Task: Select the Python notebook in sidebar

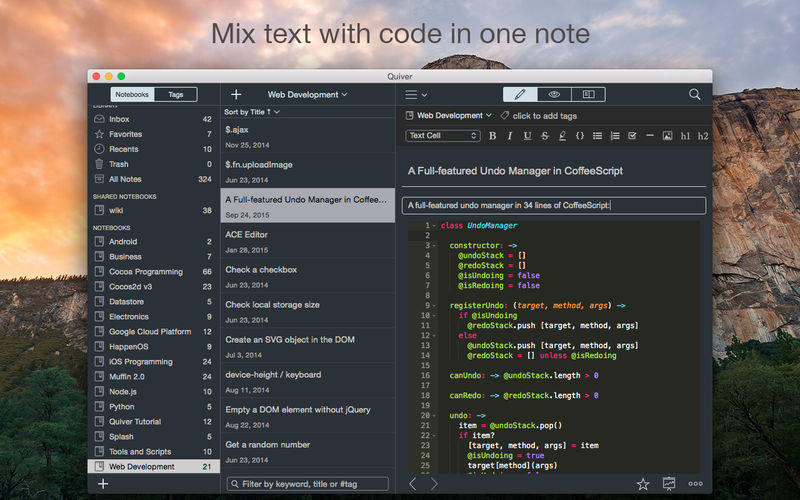Action: (122, 407)
